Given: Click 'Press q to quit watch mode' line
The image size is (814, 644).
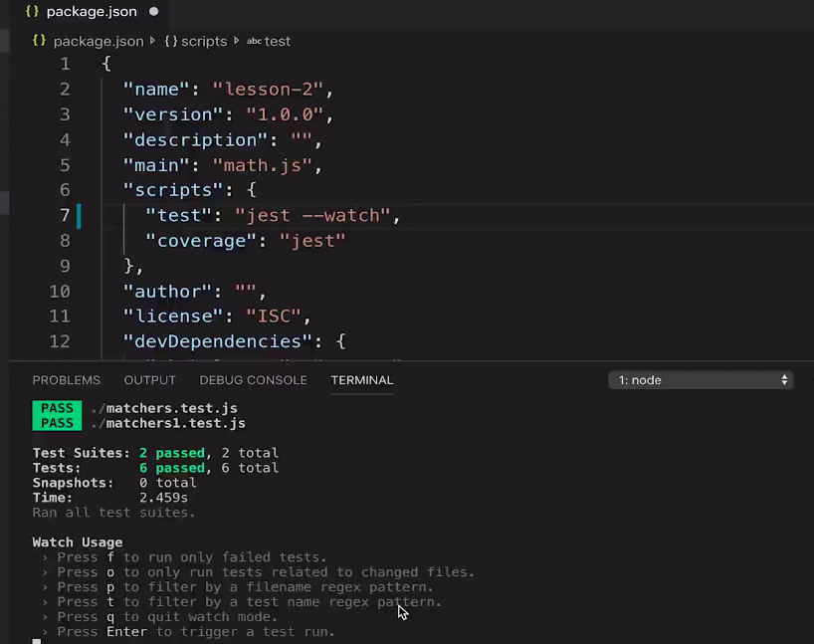Looking at the screenshot, I should [160, 617].
